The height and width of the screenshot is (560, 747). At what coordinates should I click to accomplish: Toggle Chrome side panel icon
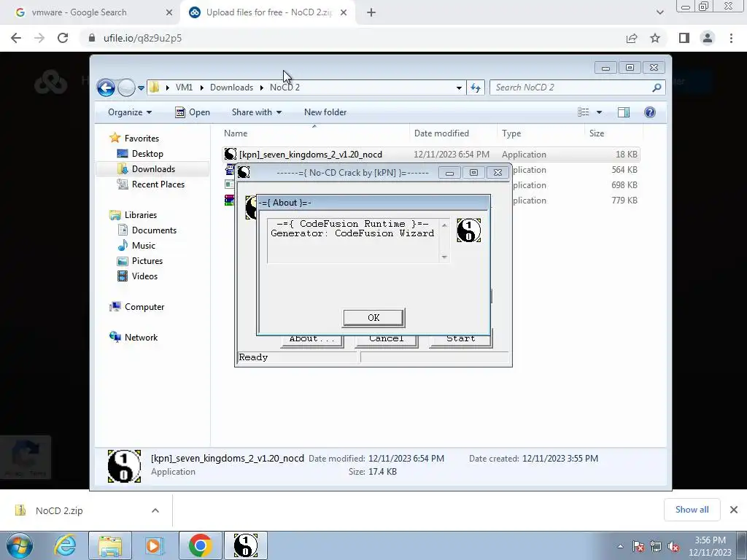tap(684, 38)
